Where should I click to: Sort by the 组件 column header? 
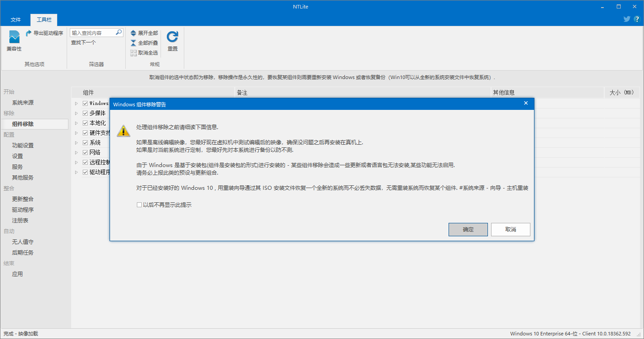coord(153,92)
